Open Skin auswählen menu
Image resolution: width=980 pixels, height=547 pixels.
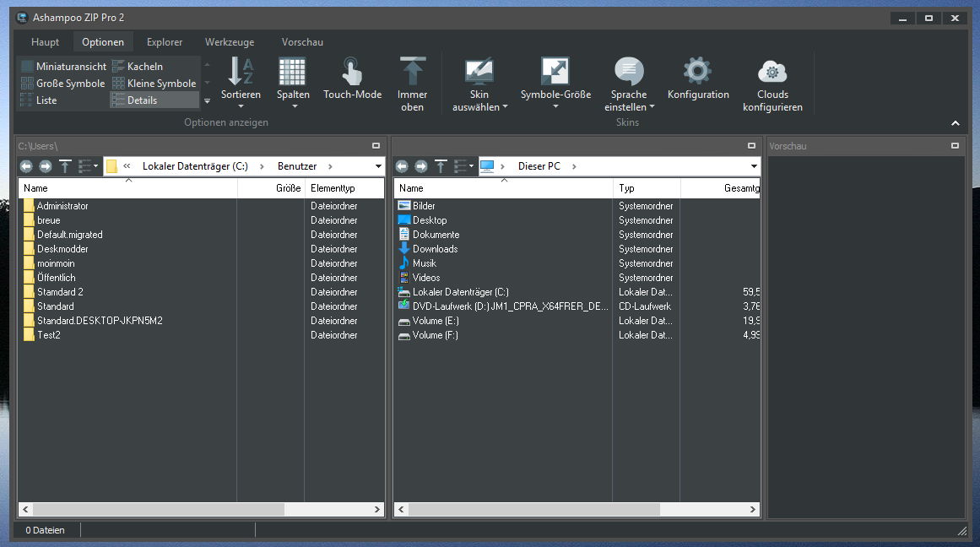pos(479,84)
